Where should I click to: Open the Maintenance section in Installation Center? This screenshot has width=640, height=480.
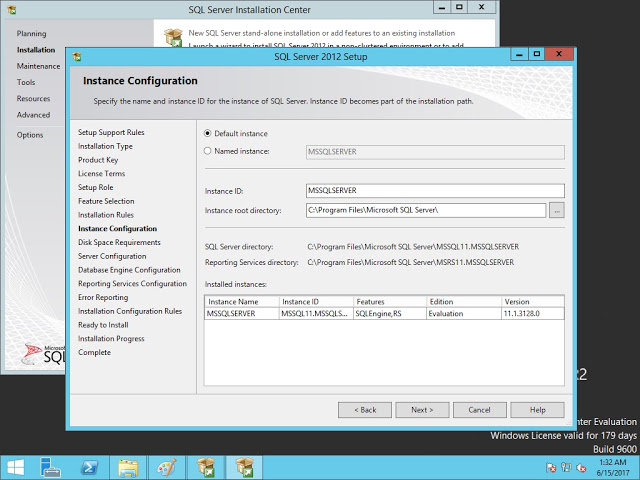38,66
